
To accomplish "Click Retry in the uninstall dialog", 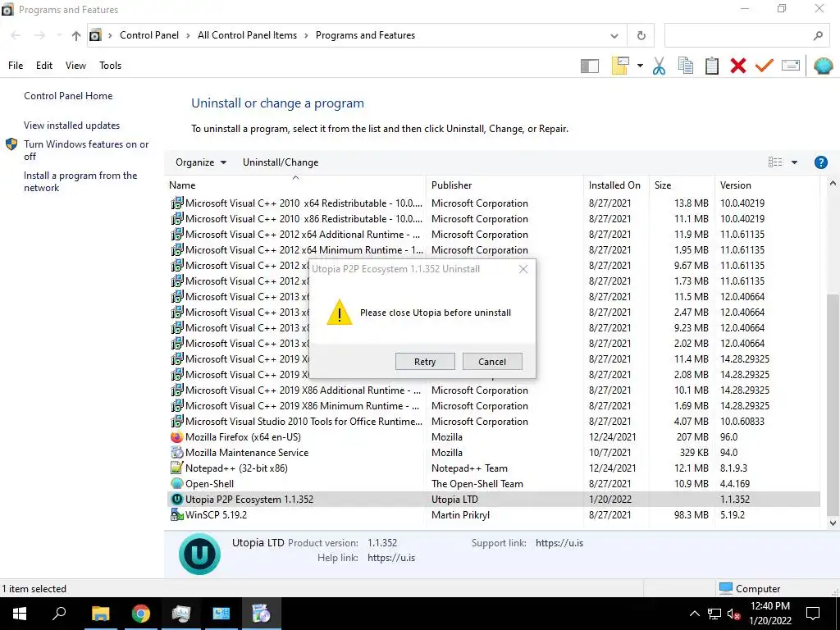I will click(x=425, y=362).
